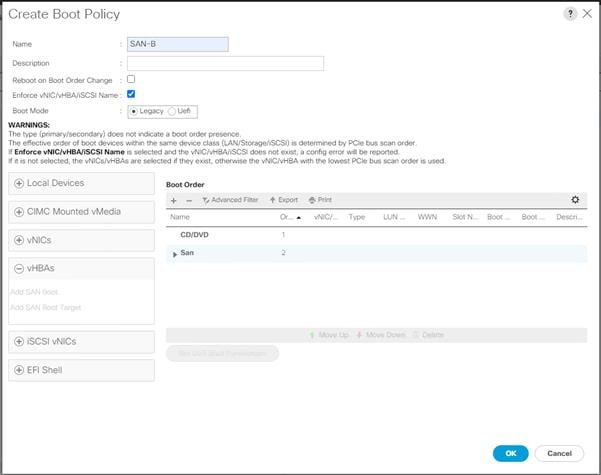Open table settings gear icon
Image resolution: width=601 pixels, height=475 pixels.
tap(575, 200)
